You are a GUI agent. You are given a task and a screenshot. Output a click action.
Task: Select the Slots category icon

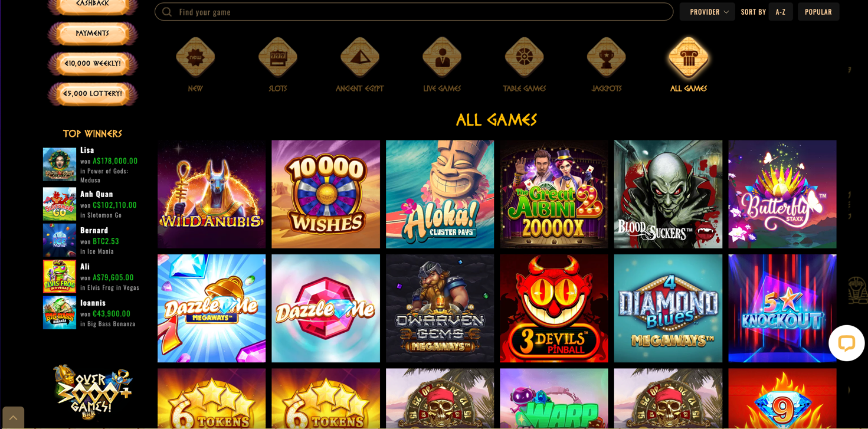coord(277,57)
